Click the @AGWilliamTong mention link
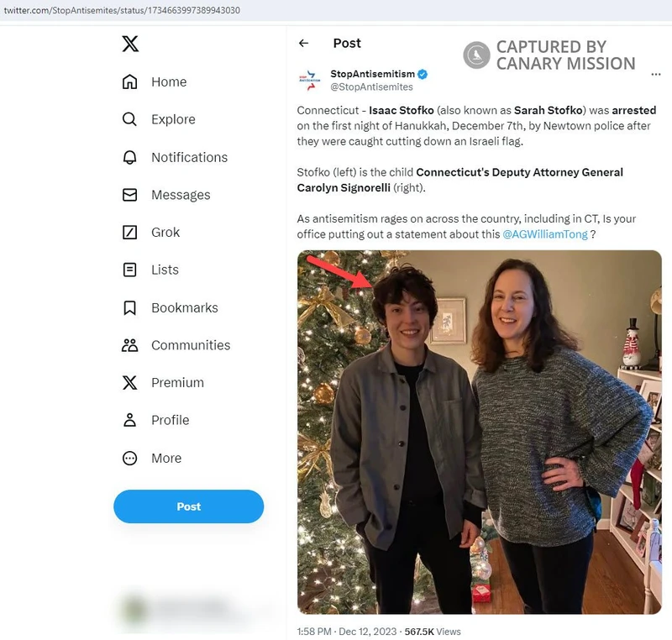 (544, 234)
